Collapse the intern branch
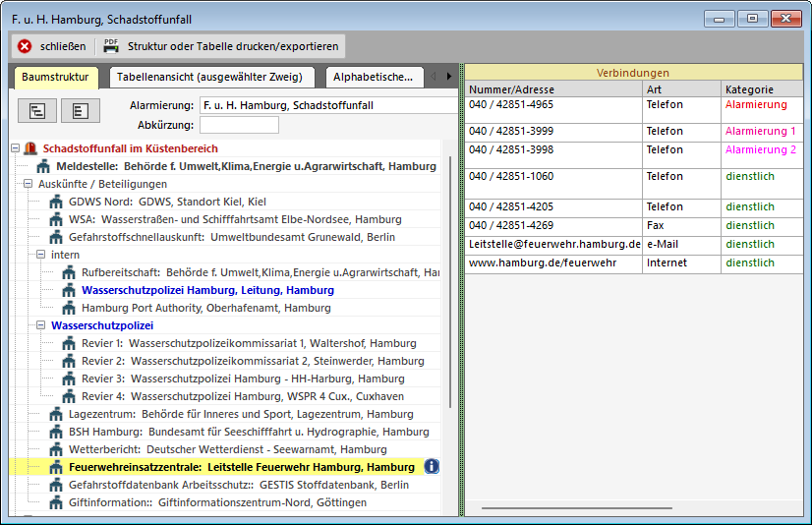The width and height of the screenshot is (812, 525). 41,255
